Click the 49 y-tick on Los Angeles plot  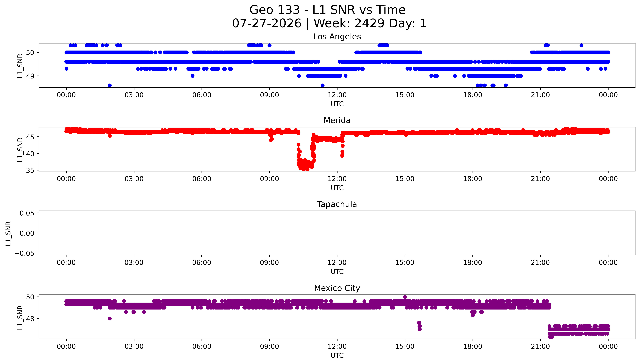pyautogui.click(x=30, y=76)
